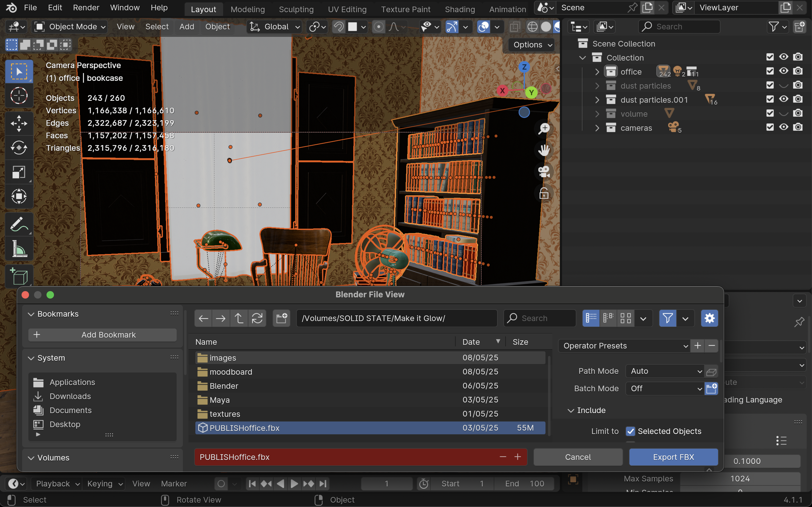The image size is (812, 507).
Task: Toggle the camera view icon in viewport
Action: point(544,172)
